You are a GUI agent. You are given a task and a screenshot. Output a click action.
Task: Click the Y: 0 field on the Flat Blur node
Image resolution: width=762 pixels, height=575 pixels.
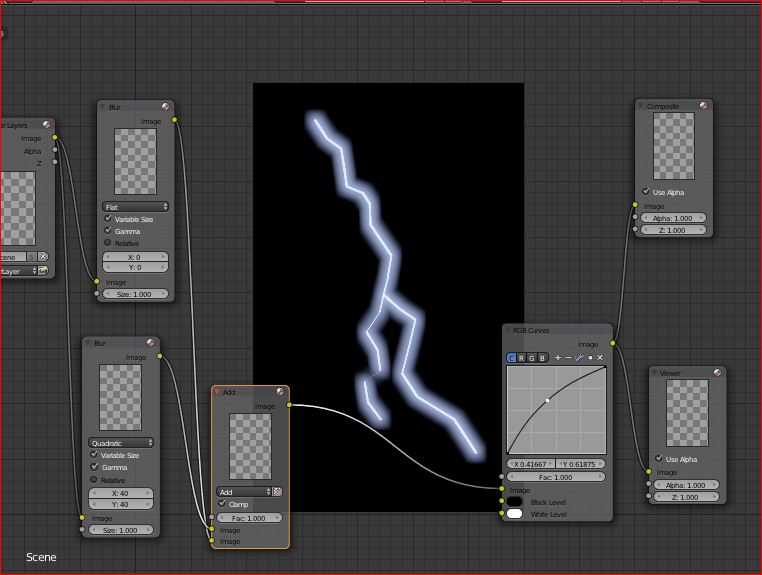(x=135, y=267)
